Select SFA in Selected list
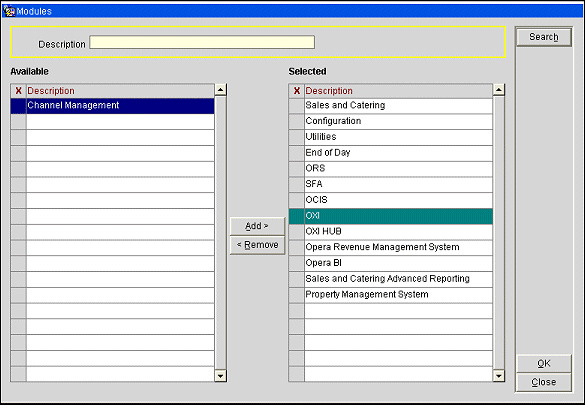The image size is (585, 405). (x=398, y=184)
